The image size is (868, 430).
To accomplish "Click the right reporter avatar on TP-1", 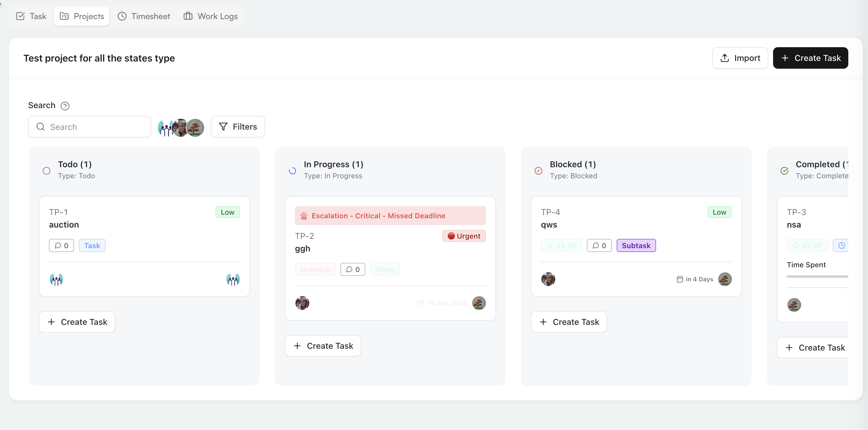I will 233,279.
